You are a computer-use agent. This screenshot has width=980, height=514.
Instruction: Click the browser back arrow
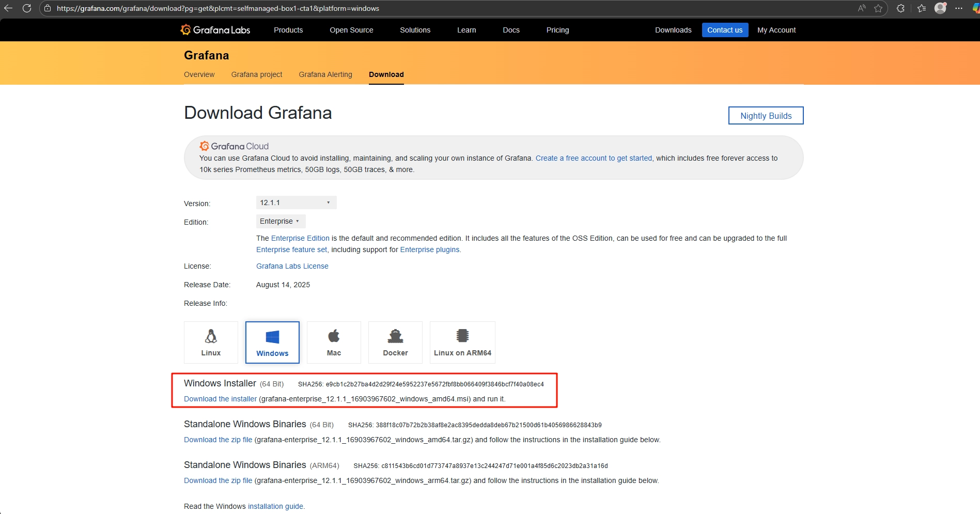(8, 8)
